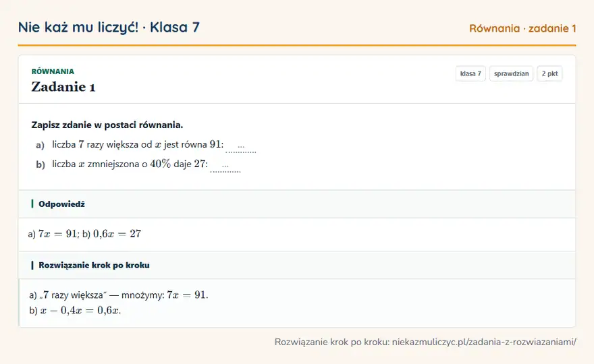Select the 'Zadanie 1' heading
594x364 pixels.
pos(63,87)
